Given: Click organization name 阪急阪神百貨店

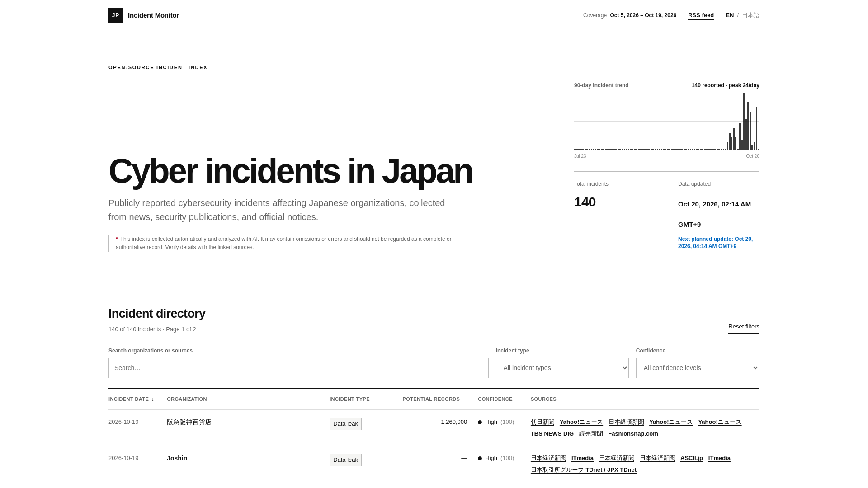Looking at the screenshot, I should (189, 422).
